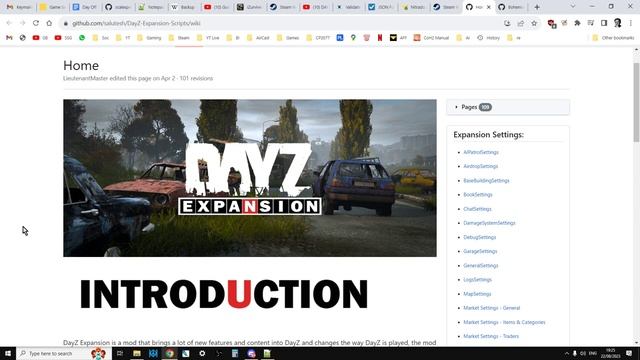
Task: Open the Other bookmarks folder
Action: click(x=613, y=38)
